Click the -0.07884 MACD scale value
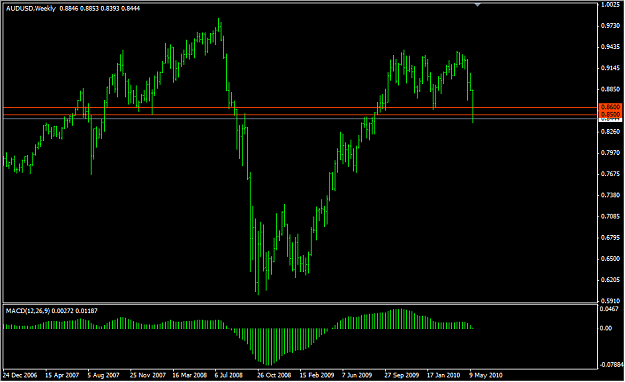This screenshot has width=625, height=382. (611, 364)
